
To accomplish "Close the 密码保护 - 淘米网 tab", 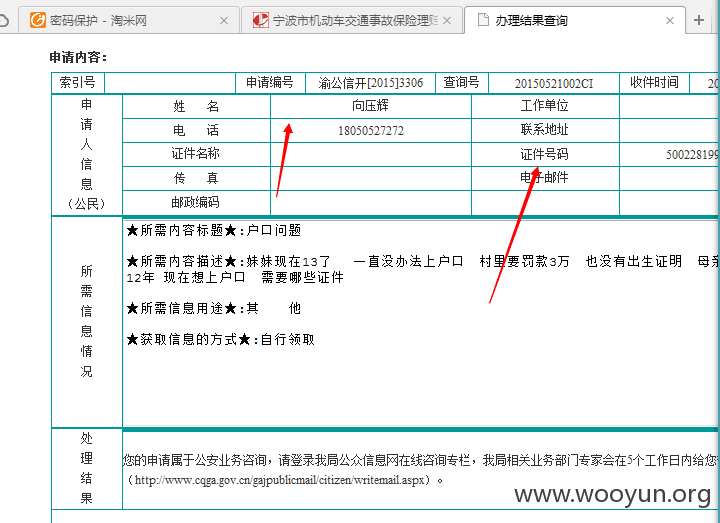I will (x=224, y=21).
